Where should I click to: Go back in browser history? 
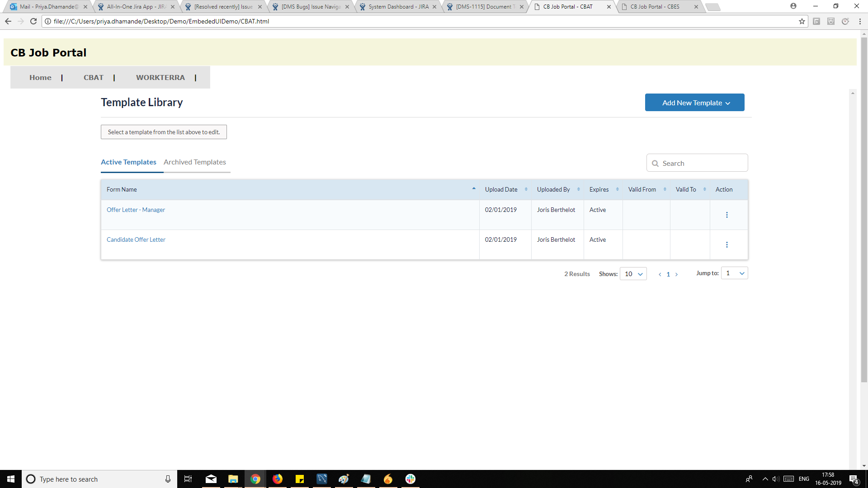(x=8, y=21)
